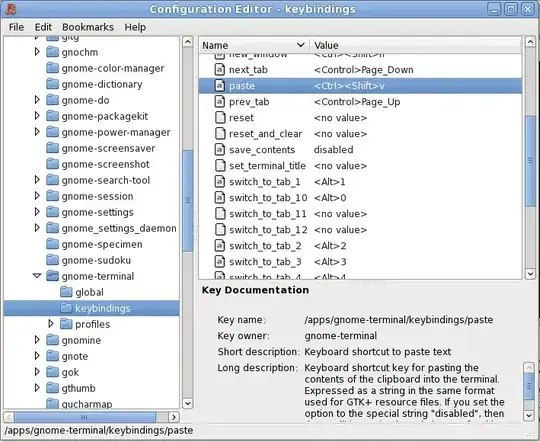Select the gnome-screensaver folder icon
The width and height of the screenshot is (540, 442).
pos(52,148)
